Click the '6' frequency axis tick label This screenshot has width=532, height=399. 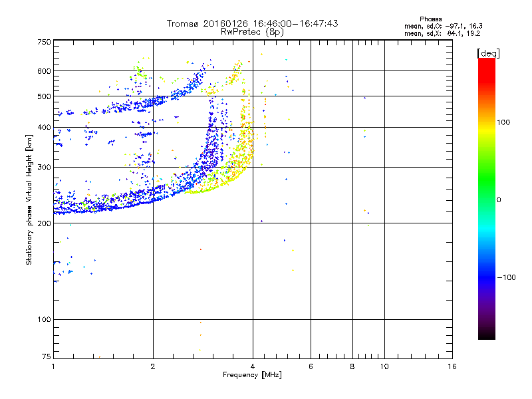(x=311, y=366)
